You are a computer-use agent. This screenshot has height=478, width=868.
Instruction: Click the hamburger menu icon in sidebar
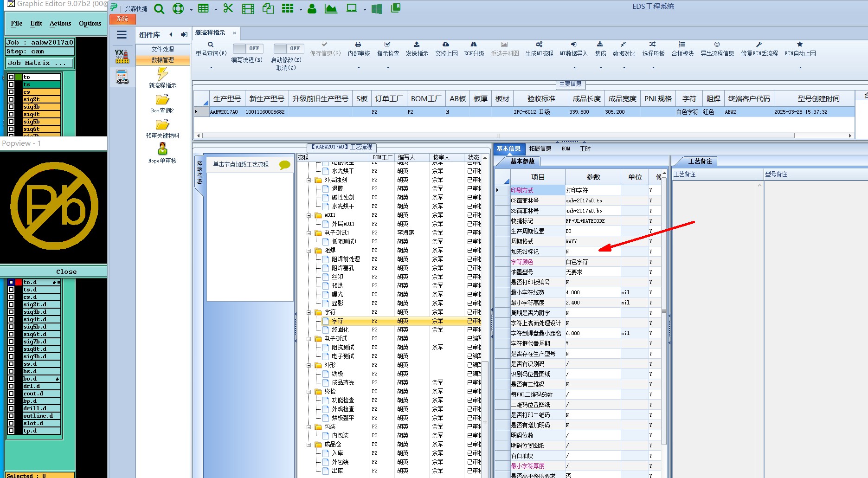[122, 34]
